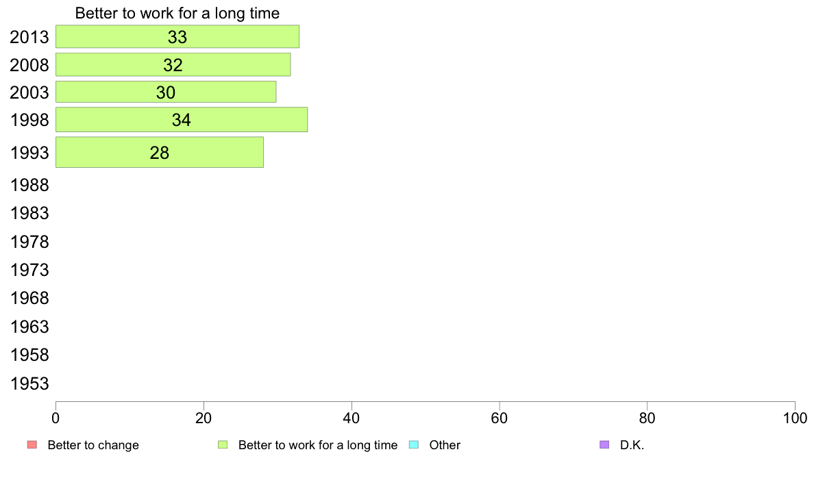This screenshot has height=504, width=814.
Task: Click the red Better to change swatch
Action: tap(32, 445)
